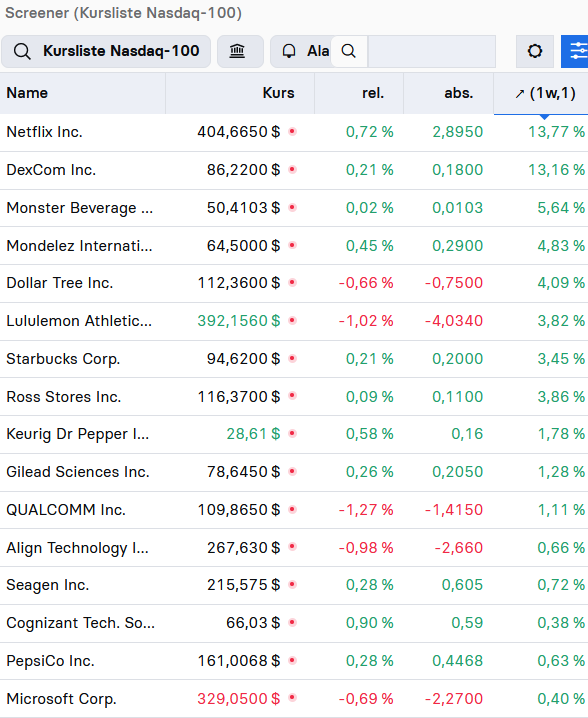Click Ross Stores absolute change 0,1100
Screen dimensions: 588x718
tap(457, 396)
